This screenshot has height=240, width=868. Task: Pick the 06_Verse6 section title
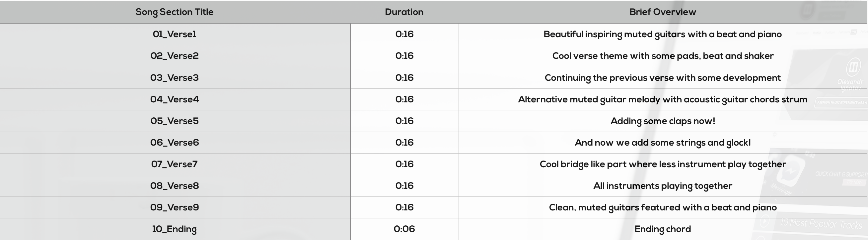174,143
